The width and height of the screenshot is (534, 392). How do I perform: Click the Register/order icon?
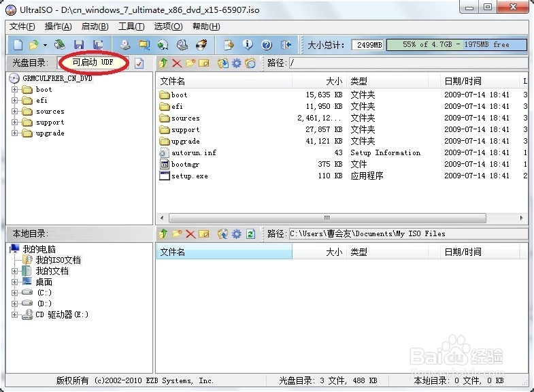pos(229,45)
